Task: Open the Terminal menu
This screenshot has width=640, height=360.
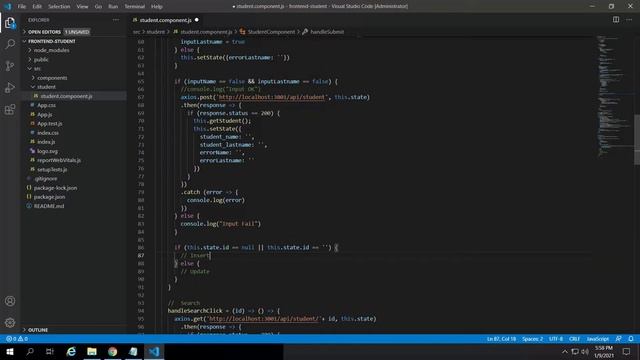Action: 135,7
